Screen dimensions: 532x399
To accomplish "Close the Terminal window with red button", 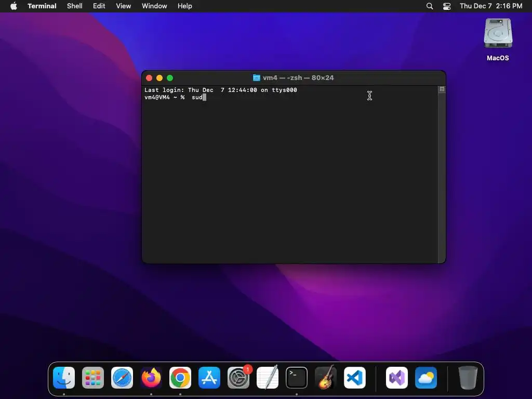I will click(x=149, y=78).
